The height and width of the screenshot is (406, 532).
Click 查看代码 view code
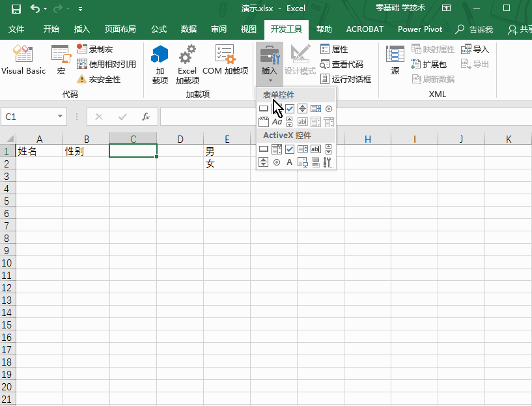pos(342,64)
